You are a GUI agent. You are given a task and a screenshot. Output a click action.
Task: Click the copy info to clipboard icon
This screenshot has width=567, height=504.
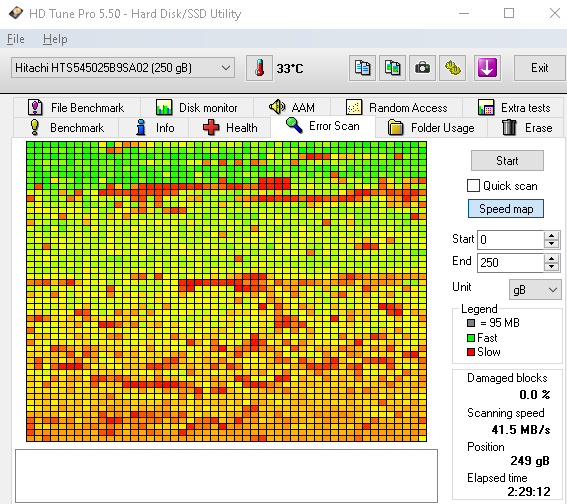[x=362, y=68]
